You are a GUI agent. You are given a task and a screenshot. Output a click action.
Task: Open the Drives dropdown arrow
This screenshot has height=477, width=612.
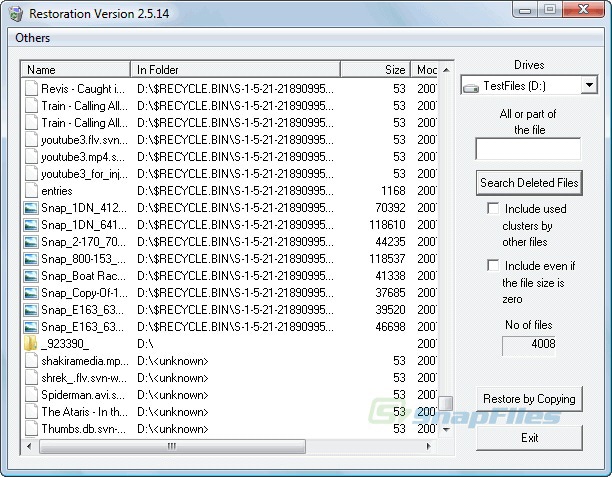pyautogui.click(x=589, y=85)
